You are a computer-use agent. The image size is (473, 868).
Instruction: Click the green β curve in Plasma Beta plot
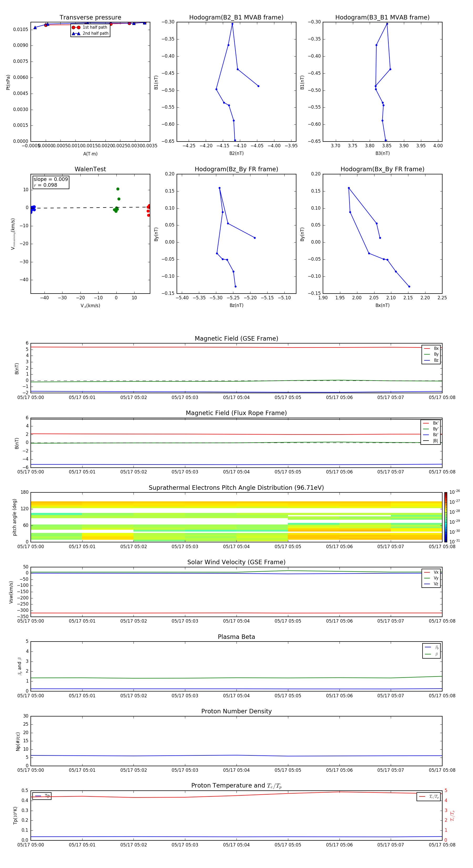236,678
